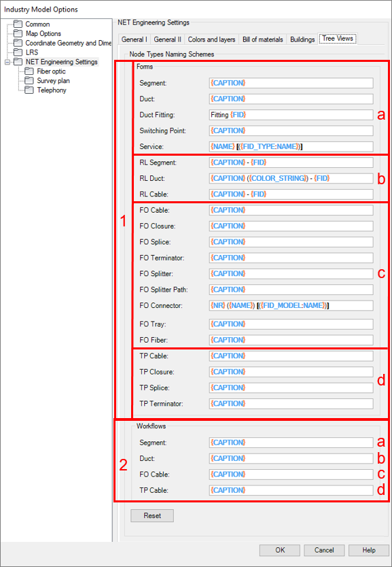Screen dimensions: 392x567
Task: Edit FO Splice naming field
Action: [291, 242]
